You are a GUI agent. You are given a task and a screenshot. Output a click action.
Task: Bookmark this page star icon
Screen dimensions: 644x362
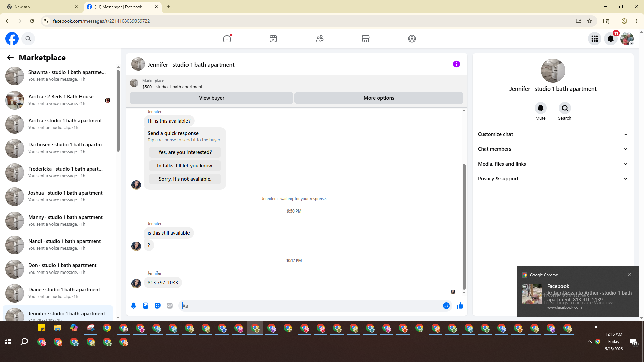coord(589,21)
